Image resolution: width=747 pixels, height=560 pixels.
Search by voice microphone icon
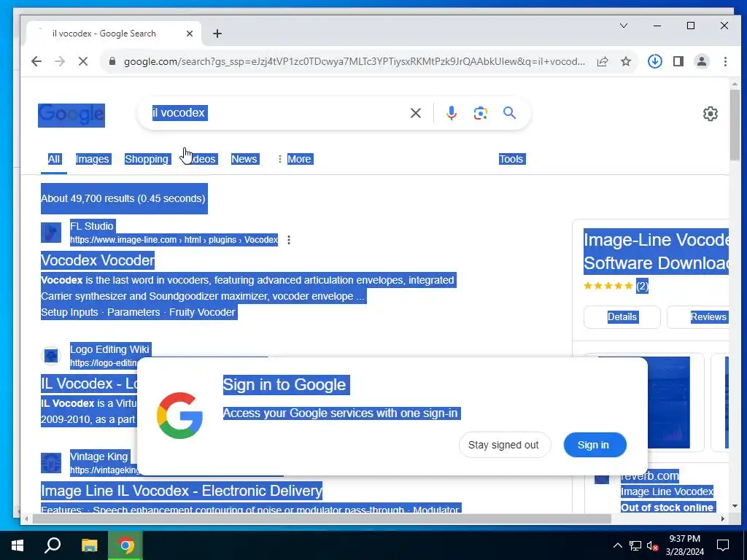[x=452, y=113]
